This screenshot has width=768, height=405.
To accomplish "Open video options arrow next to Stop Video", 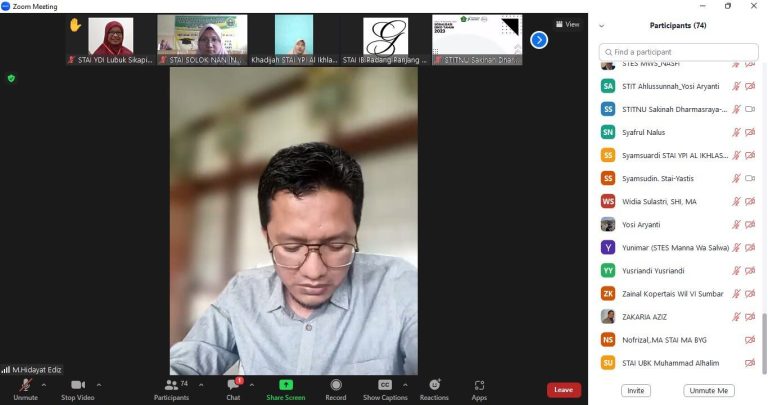I will pyautogui.click(x=99, y=385).
